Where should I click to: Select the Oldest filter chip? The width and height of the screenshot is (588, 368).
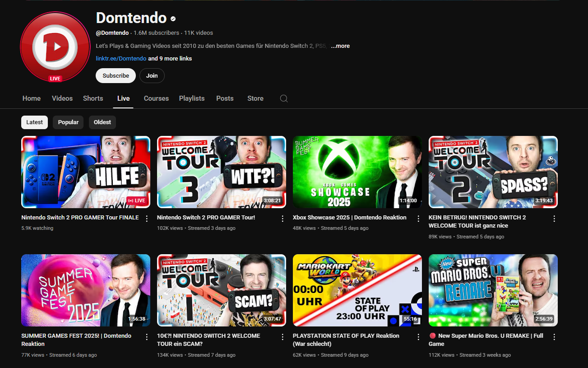102,122
